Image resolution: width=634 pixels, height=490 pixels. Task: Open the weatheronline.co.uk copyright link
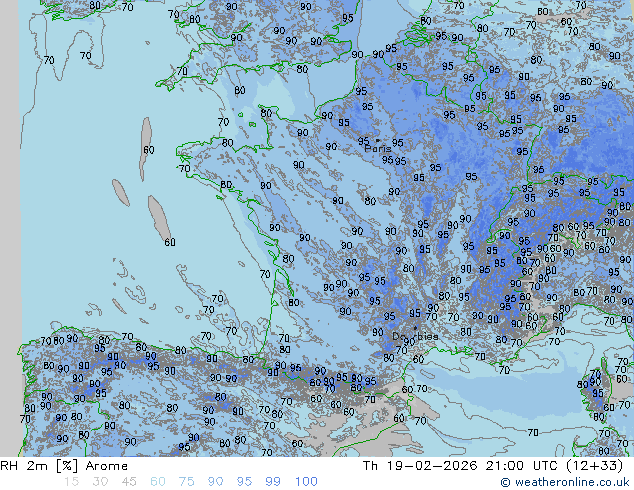pyautogui.click(x=565, y=483)
